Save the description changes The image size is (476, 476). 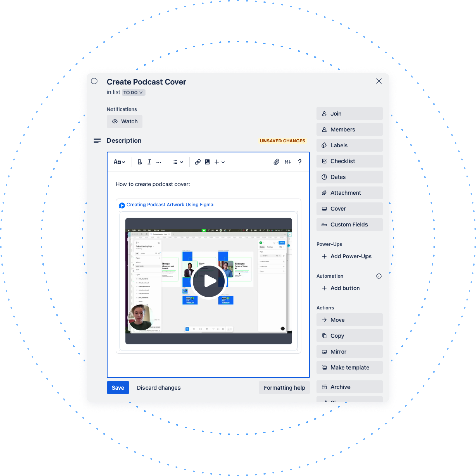point(118,388)
